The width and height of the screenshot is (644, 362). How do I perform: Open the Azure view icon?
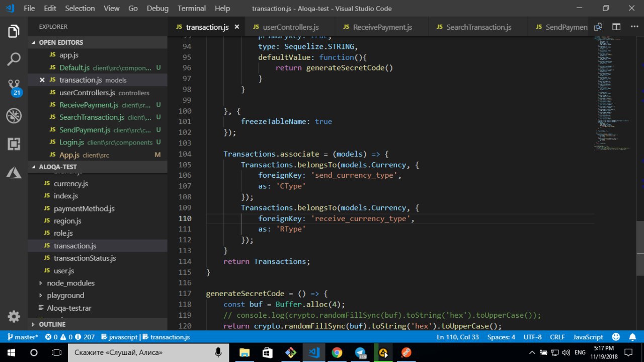pyautogui.click(x=14, y=173)
